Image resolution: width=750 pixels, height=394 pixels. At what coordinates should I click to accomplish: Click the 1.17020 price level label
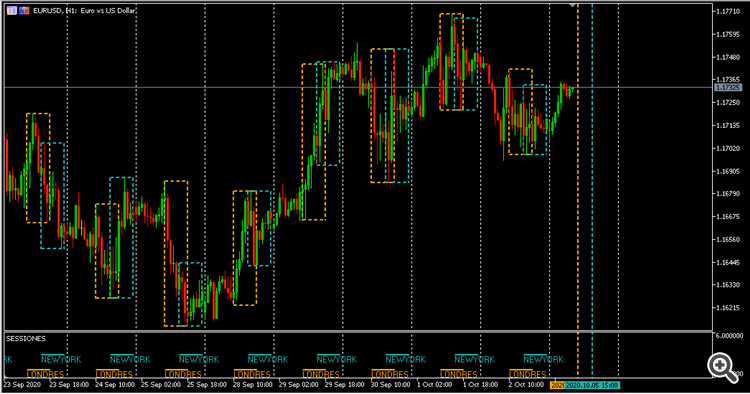[728, 149]
